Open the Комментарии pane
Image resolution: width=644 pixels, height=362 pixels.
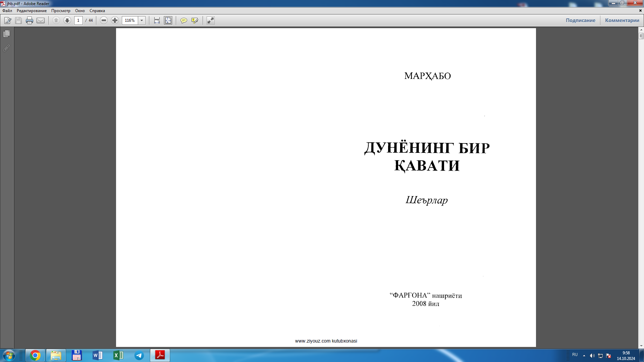point(622,20)
